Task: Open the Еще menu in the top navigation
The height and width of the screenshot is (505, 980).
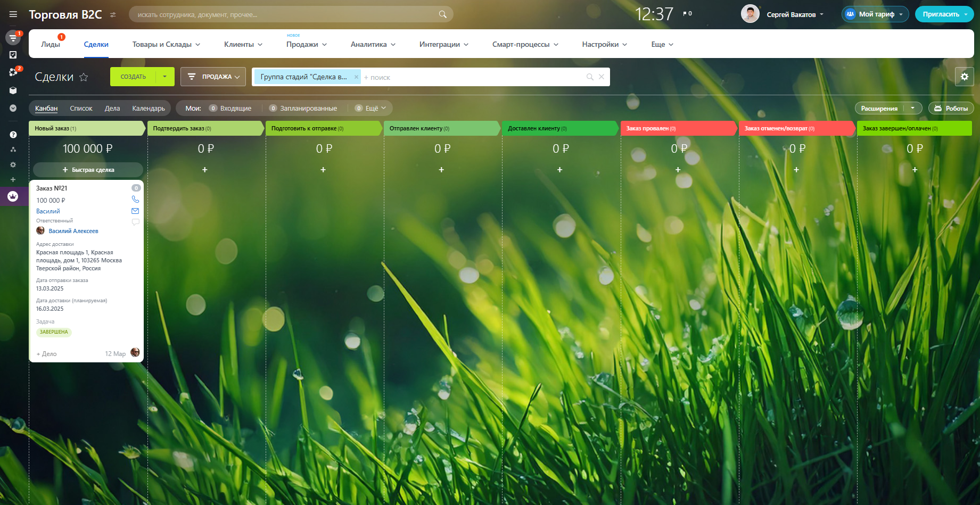Action: click(x=662, y=44)
